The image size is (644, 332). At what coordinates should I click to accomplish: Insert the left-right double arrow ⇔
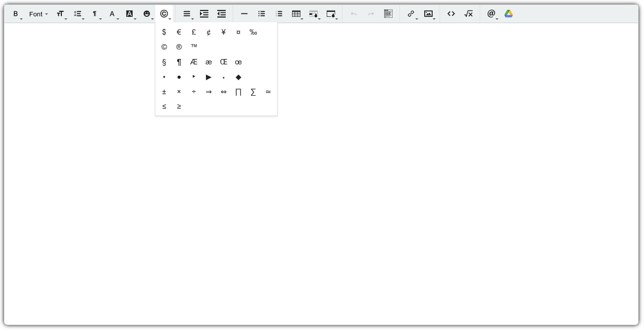224,92
